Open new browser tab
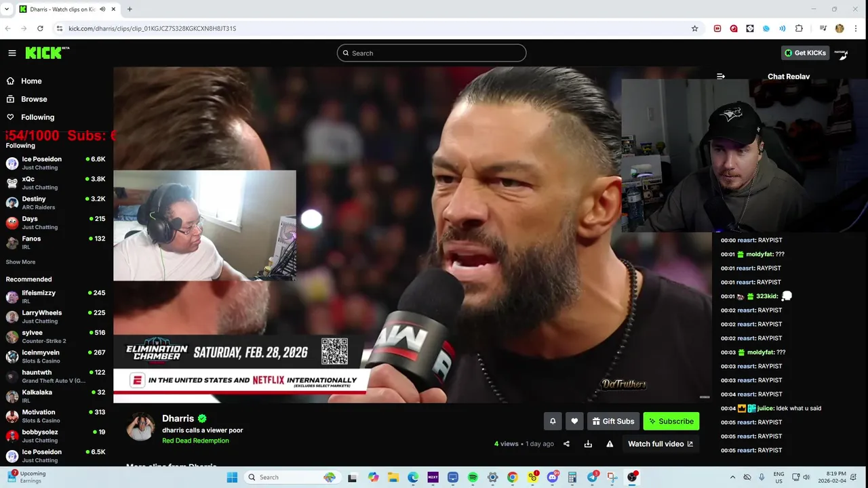 [130, 9]
